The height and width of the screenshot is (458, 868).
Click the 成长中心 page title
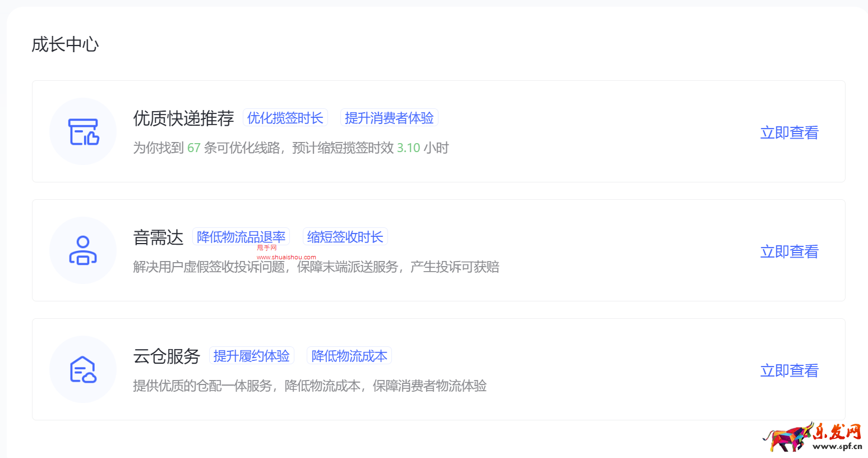point(65,44)
